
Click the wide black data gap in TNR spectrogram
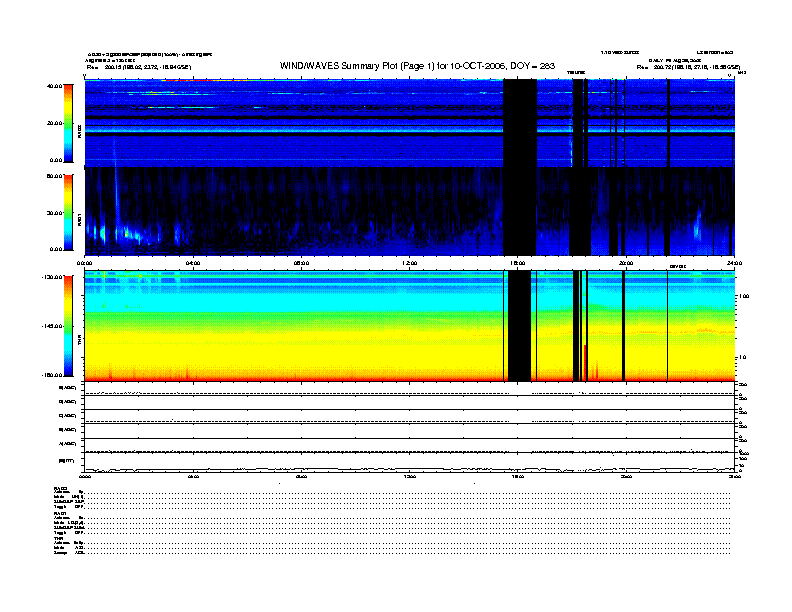519,326
